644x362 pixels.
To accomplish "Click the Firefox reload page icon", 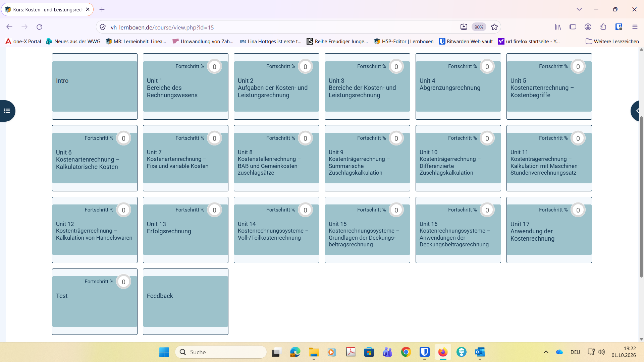I will (39, 27).
